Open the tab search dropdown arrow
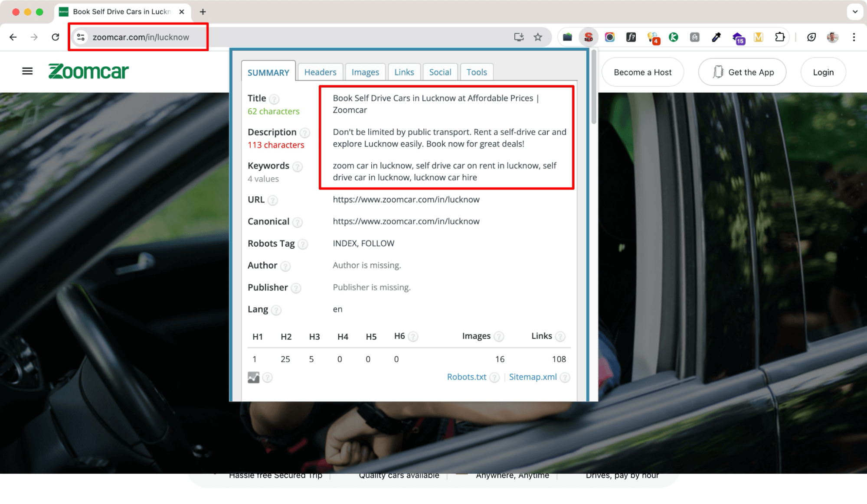867x504 pixels. coord(854,12)
